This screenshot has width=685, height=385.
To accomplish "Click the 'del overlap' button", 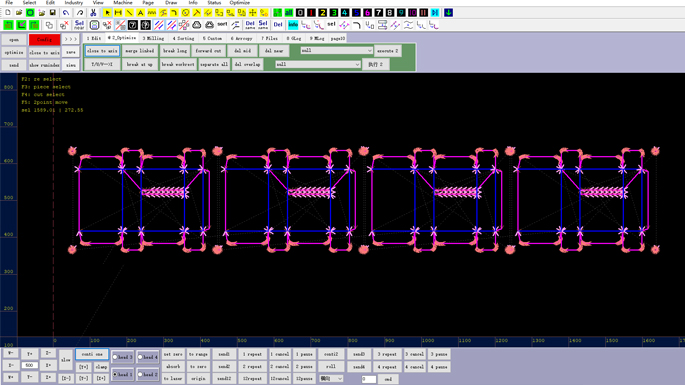I will point(247,64).
